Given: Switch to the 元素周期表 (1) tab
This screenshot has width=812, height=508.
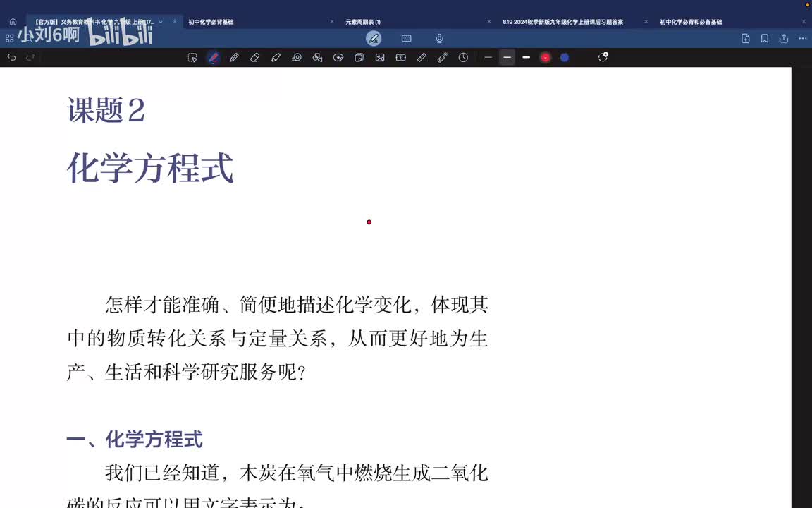Looking at the screenshot, I should click(363, 22).
